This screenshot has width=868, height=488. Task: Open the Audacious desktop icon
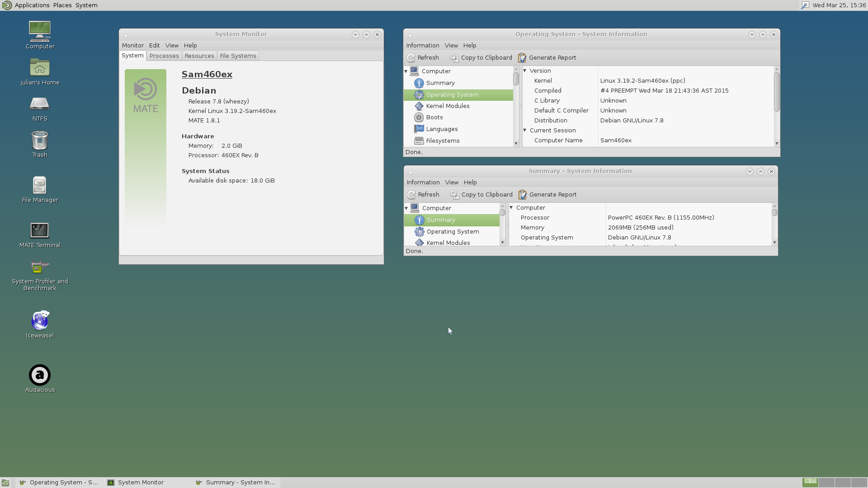pos(40,375)
